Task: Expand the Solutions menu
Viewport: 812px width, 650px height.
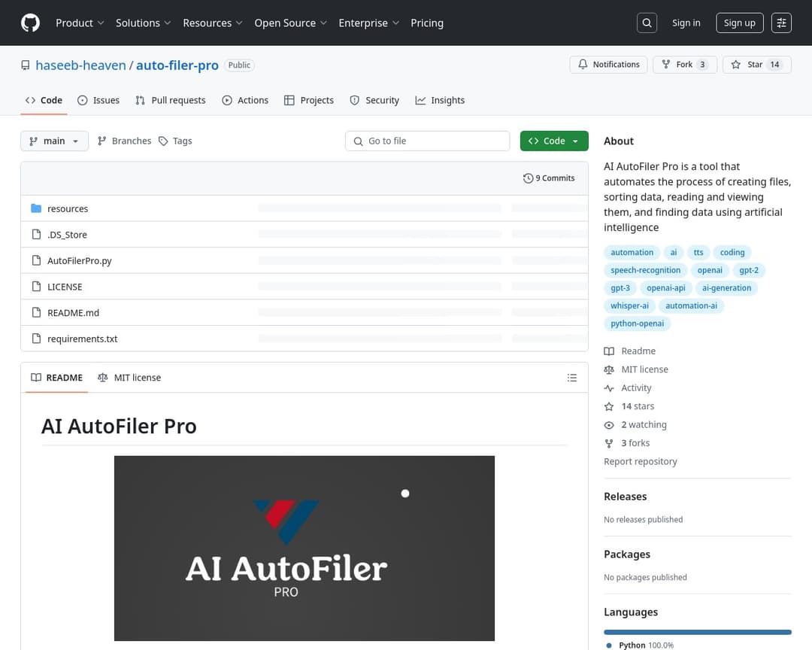Action: (143, 23)
